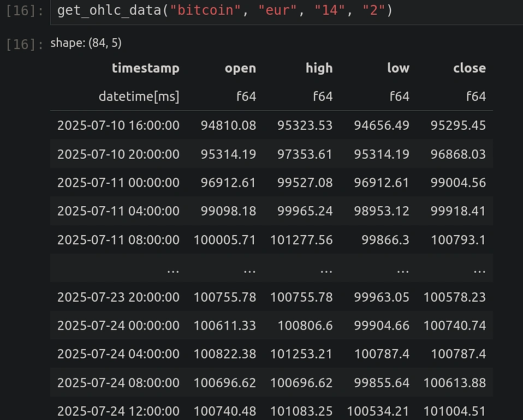The width and height of the screenshot is (523, 420).
Task: Select the low column header
Action: pos(398,68)
